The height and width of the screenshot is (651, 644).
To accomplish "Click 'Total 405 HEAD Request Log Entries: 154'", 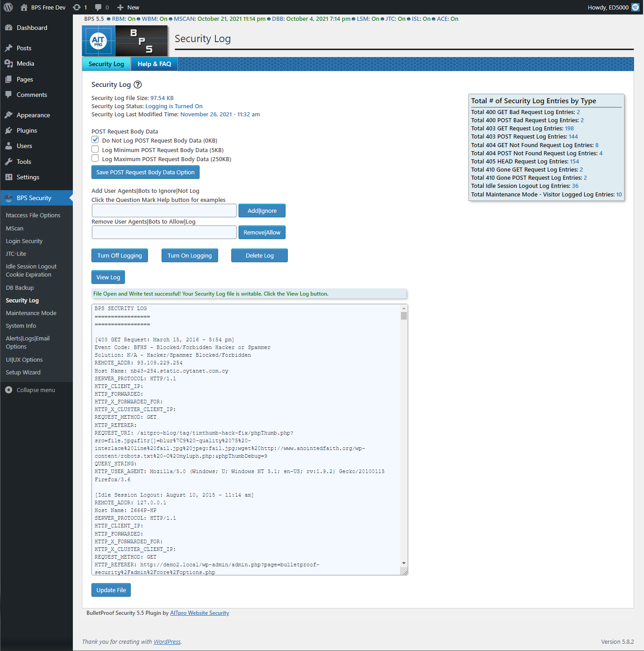I will pos(525,162).
